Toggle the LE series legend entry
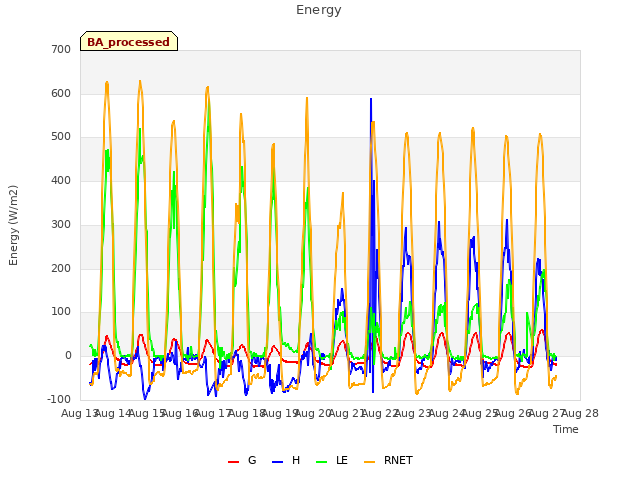 pyautogui.click(x=332, y=461)
